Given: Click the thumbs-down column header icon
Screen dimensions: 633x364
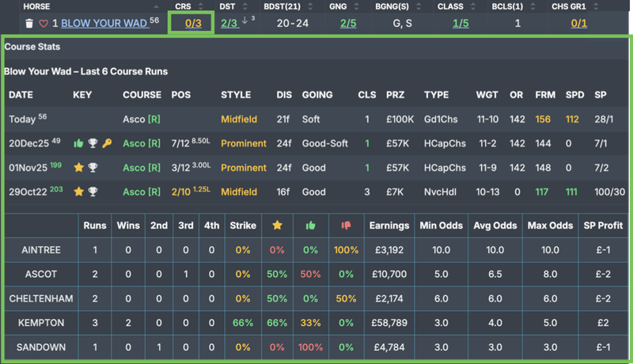Looking at the screenshot, I should click(345, 226).
